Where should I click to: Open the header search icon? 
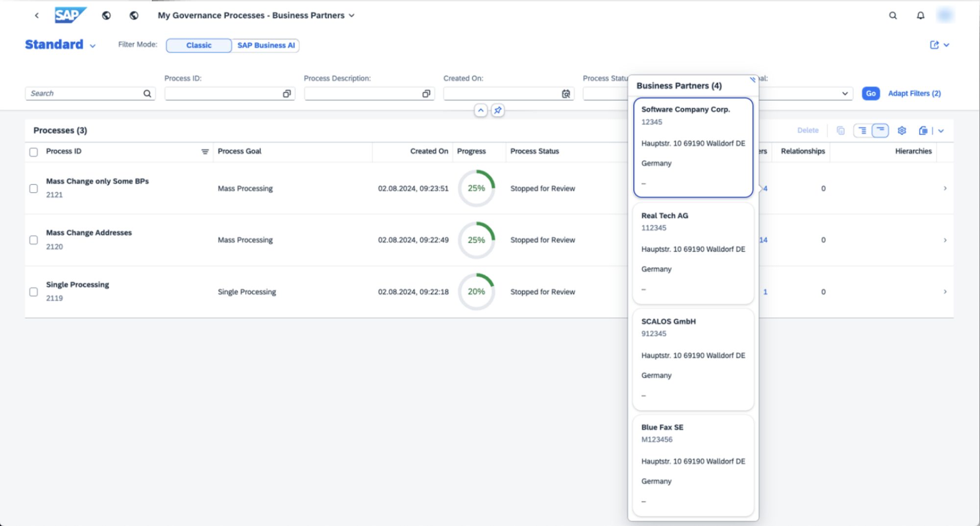893,15
